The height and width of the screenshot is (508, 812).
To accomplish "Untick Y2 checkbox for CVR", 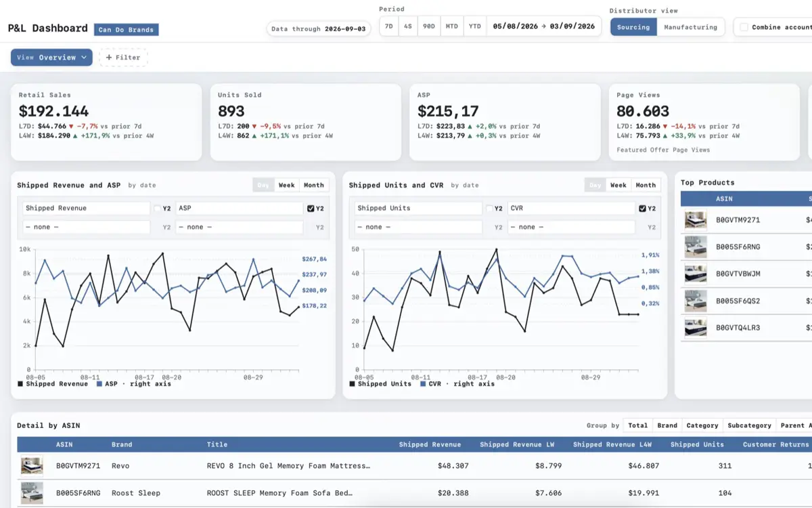I will tap(642, 209).
